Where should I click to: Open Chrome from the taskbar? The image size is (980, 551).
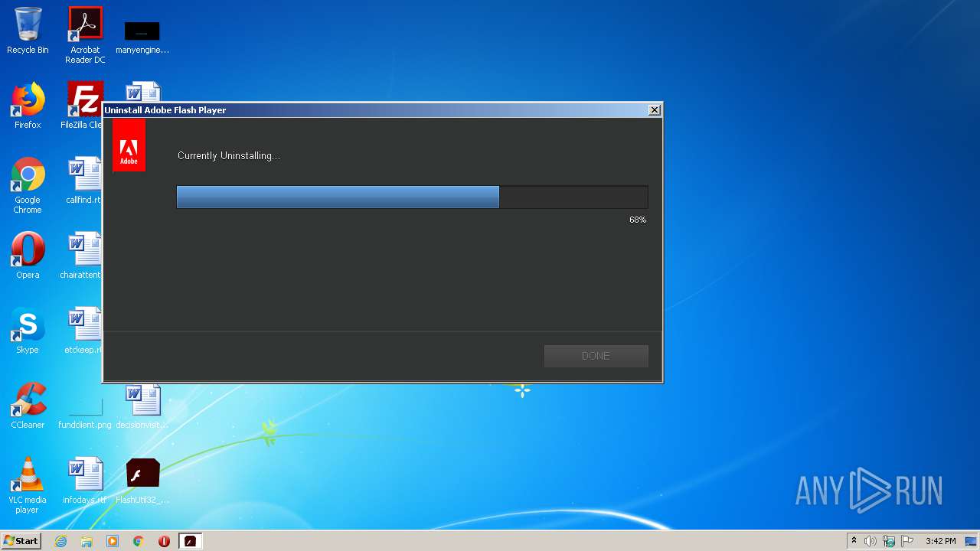coord(139,541)
